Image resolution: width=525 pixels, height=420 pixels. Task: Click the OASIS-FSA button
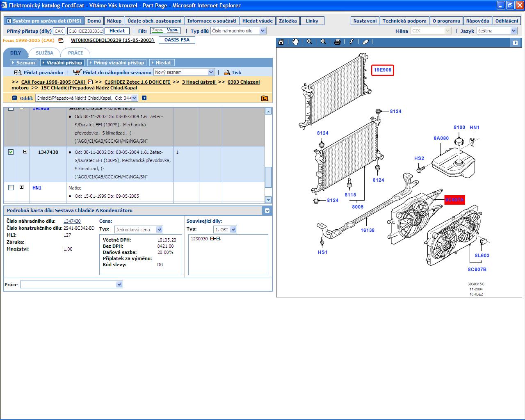coord(177,40)
